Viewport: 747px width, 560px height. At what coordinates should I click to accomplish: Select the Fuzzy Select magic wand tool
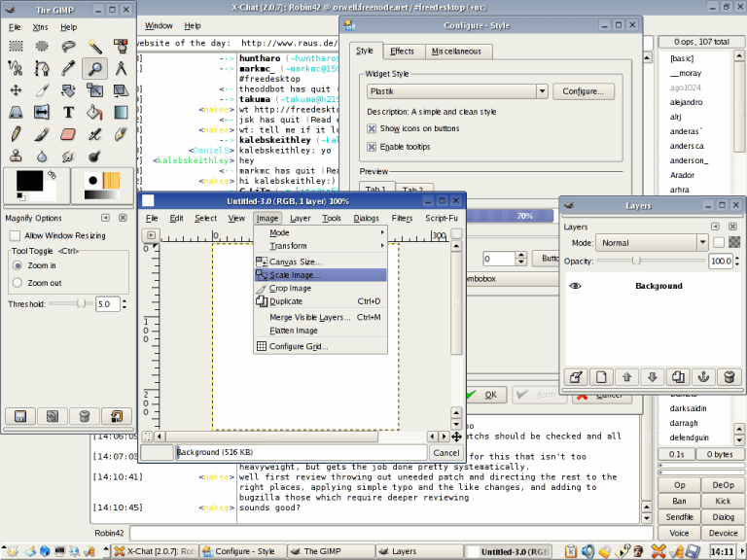pos(94,46)
